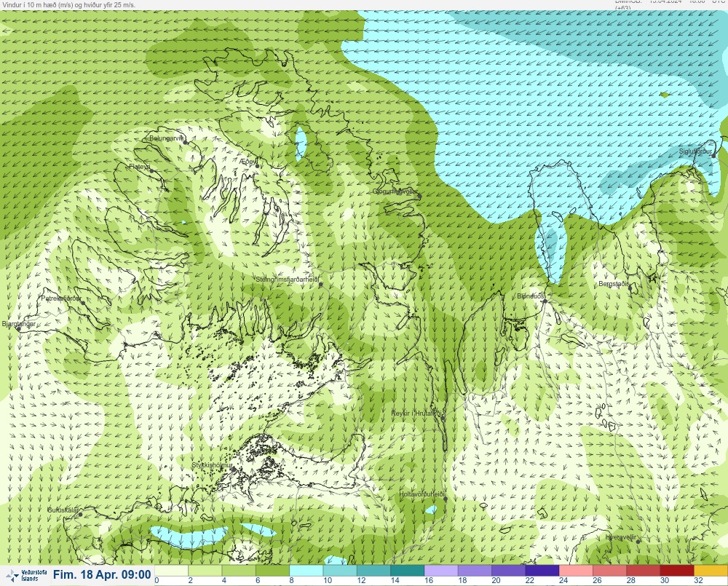
Task: Pick the 18–20 m/s purple legend swatch
Action: tap(475, 570)
